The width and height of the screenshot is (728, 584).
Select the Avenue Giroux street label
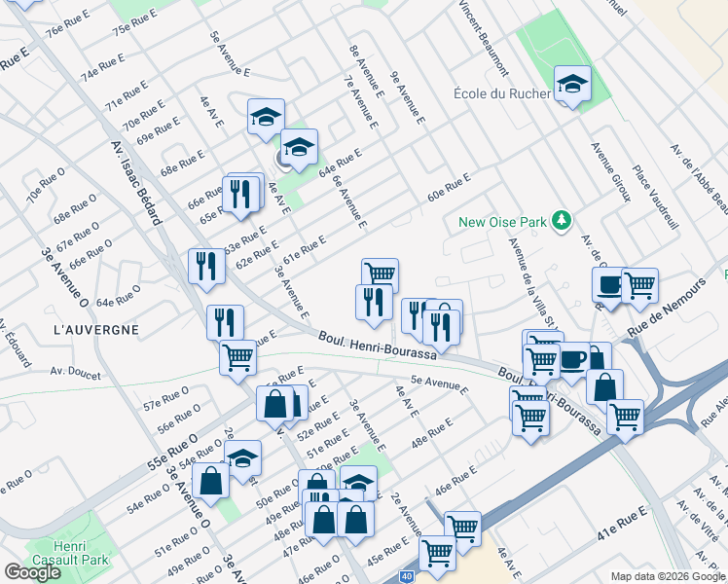click(610, 172)
